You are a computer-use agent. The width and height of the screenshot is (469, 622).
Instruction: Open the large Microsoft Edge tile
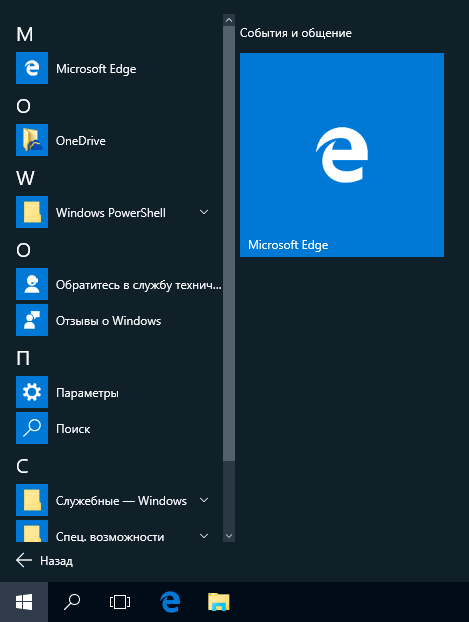pyautogui.click(x=342, y=155)
